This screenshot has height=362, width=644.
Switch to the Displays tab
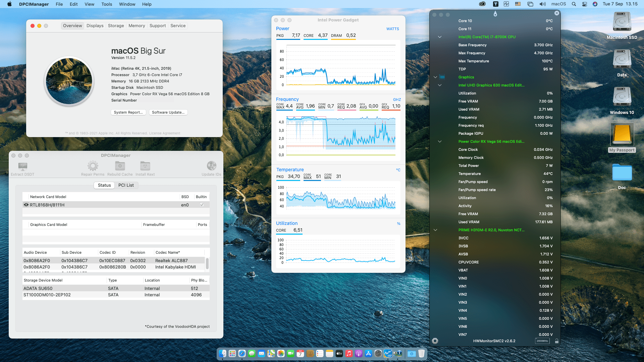(95, 25)
